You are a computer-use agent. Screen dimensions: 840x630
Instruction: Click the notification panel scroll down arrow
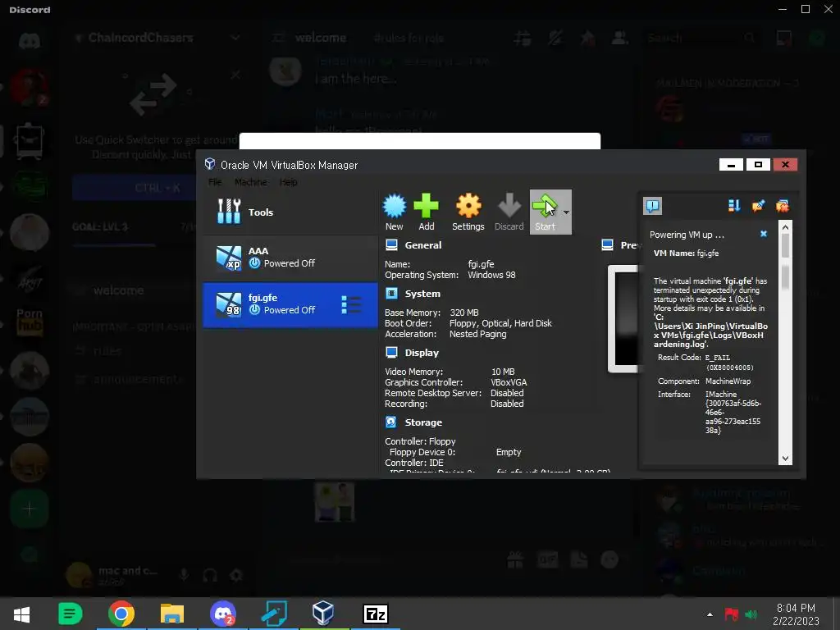point(785,458)
